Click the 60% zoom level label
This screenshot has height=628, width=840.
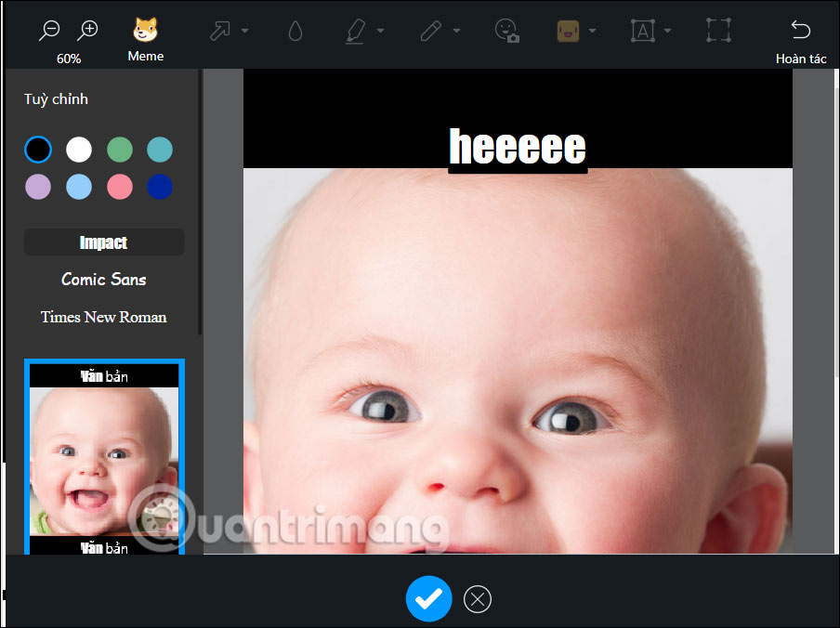69,59
